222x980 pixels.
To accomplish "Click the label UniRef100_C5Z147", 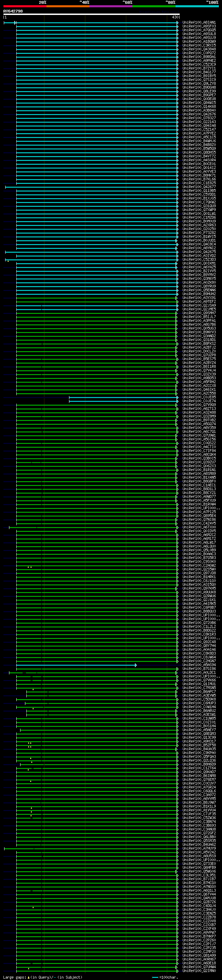I will pos(199,129).
